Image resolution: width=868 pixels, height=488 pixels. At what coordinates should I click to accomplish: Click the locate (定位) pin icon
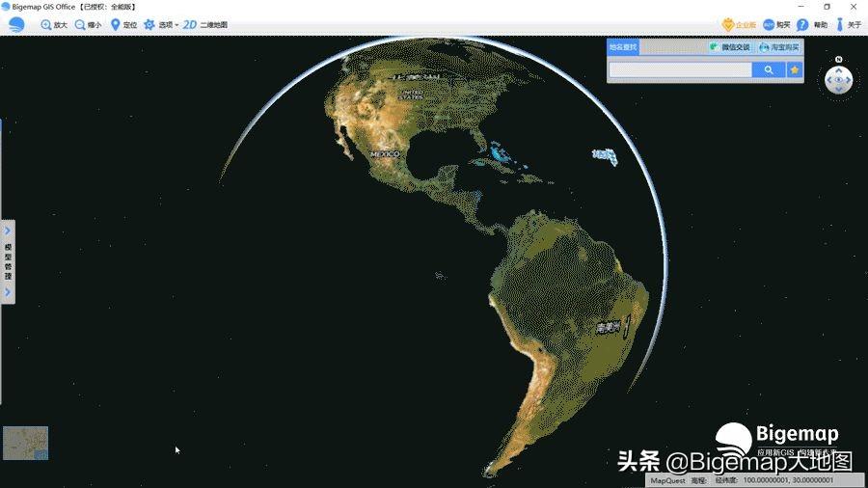116,24
